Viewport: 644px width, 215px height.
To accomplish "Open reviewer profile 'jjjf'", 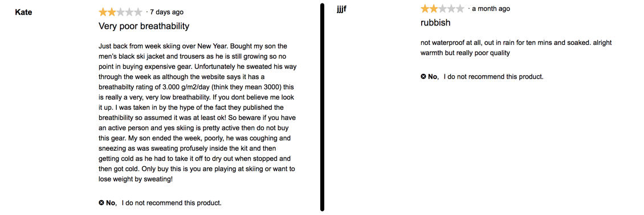I will [x=341, y=10].
